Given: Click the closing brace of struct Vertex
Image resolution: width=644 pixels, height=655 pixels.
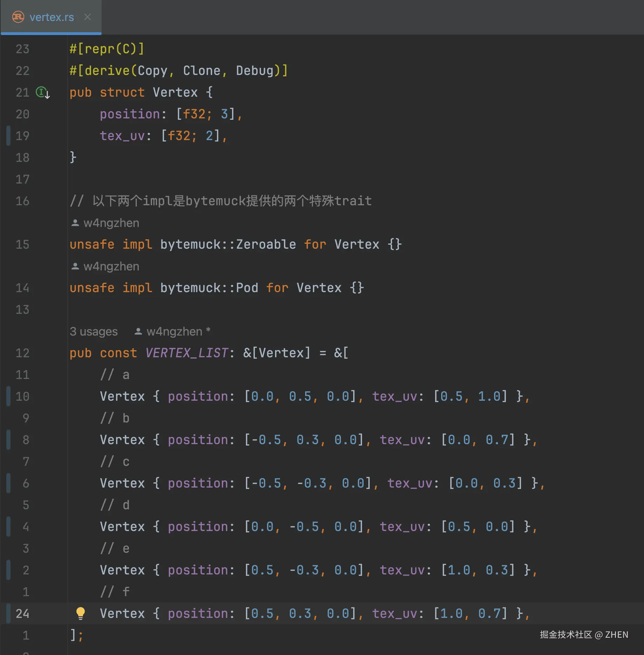Looking at the screenshot, I should click(73, 158).
